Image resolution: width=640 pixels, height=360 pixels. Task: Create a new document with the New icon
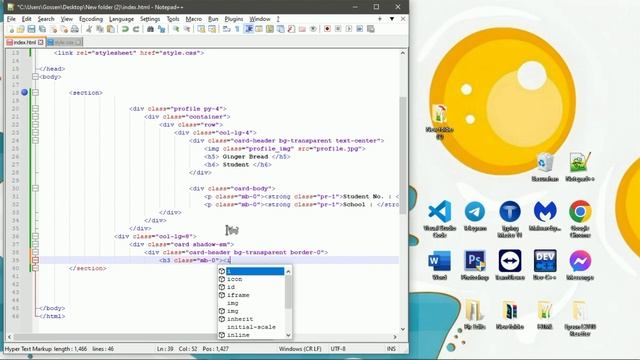pos(11,29)
